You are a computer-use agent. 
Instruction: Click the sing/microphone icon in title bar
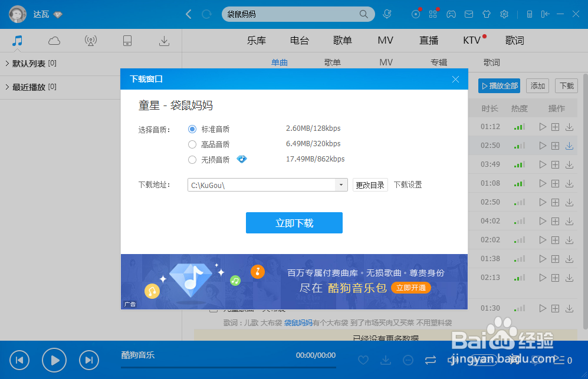click(387, 14)
